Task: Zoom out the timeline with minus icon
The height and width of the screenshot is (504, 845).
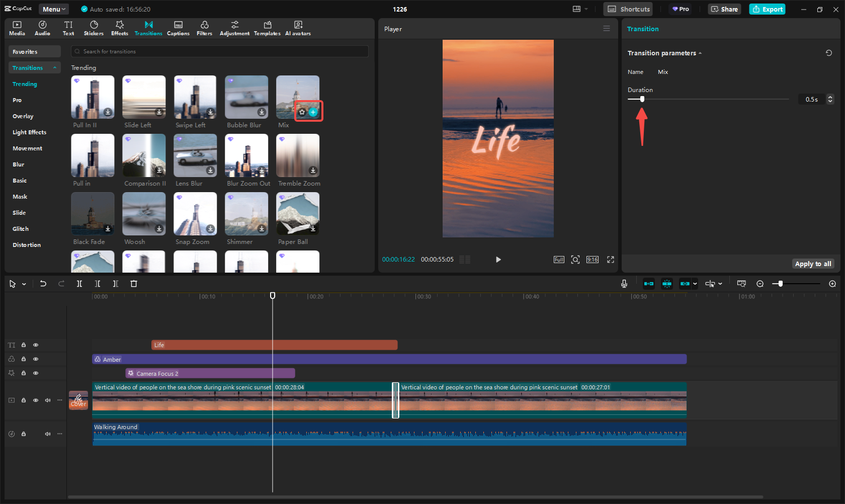Action: coord(760,284)
